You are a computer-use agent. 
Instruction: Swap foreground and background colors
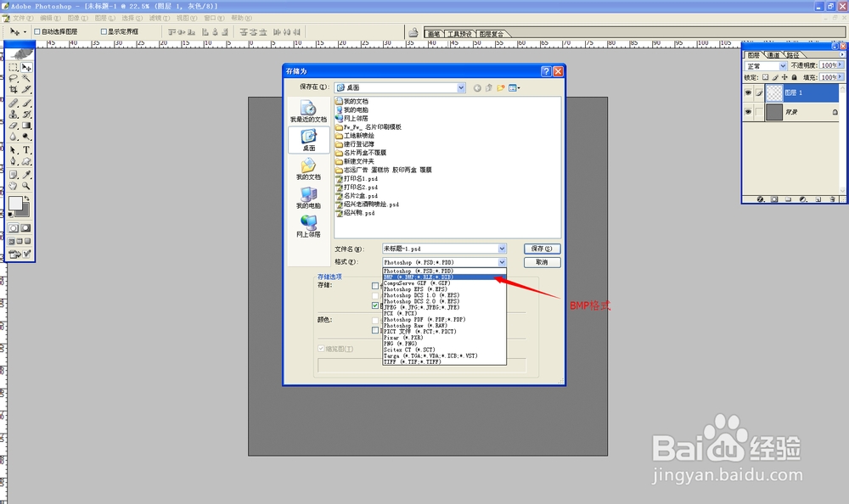click(26, 199)
